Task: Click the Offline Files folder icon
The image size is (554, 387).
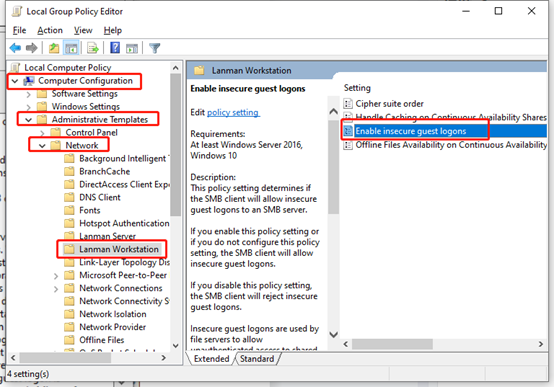Action: click(69, 340)
